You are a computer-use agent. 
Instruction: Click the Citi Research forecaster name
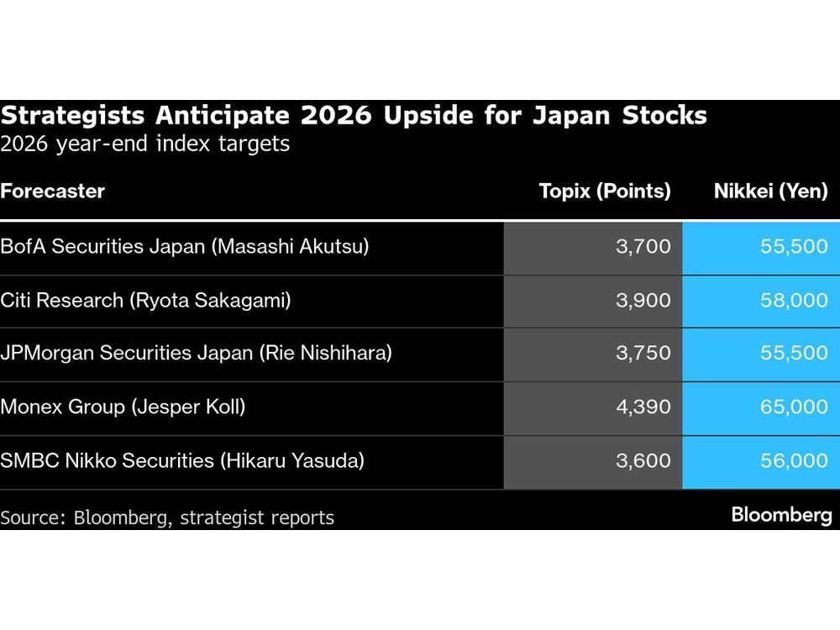pyautogui.click(x=145, y=300)
